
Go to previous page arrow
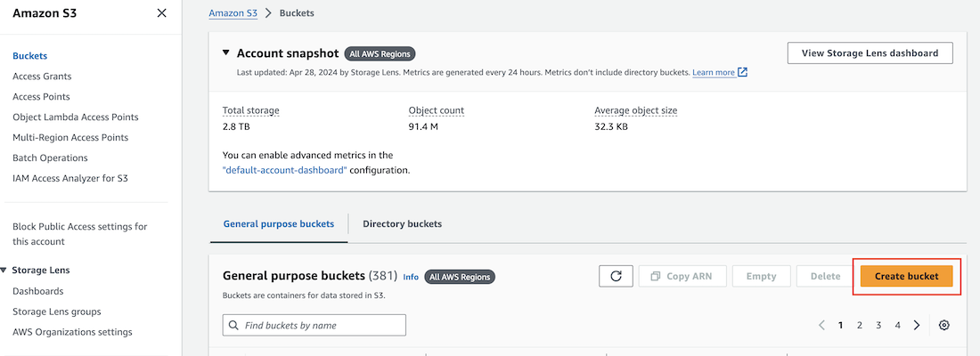[821, 325]
